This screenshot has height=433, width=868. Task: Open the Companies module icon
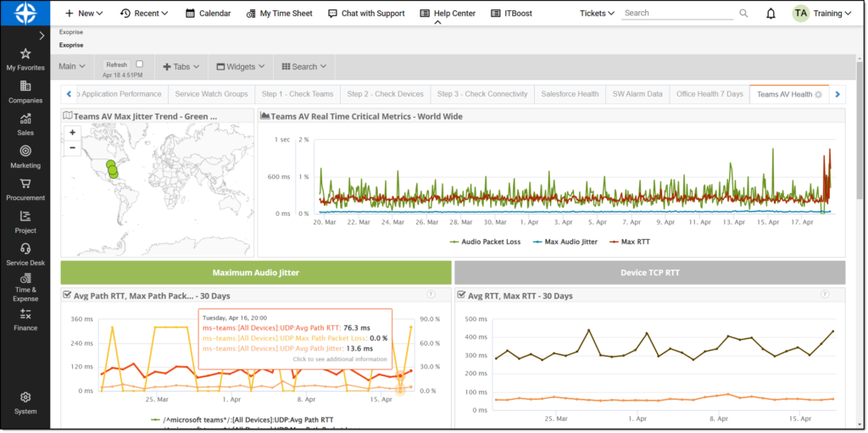pyautogui.click(x=25, y=86)
